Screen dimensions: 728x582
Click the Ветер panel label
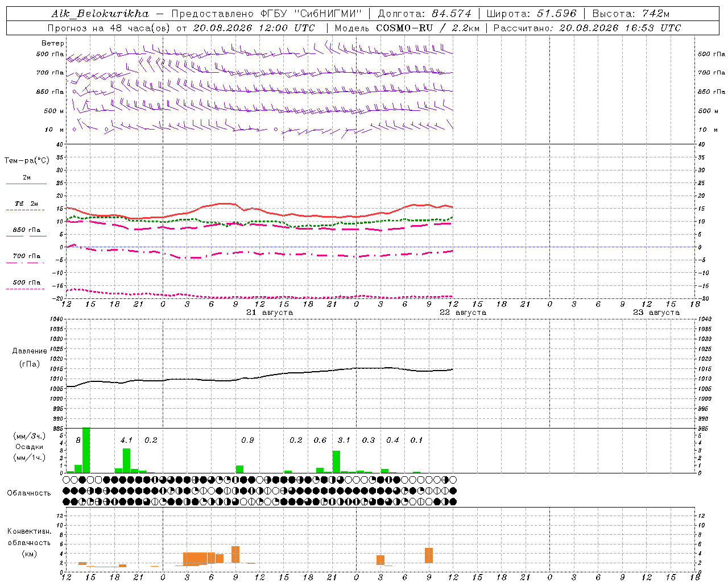tap(53, 43)
